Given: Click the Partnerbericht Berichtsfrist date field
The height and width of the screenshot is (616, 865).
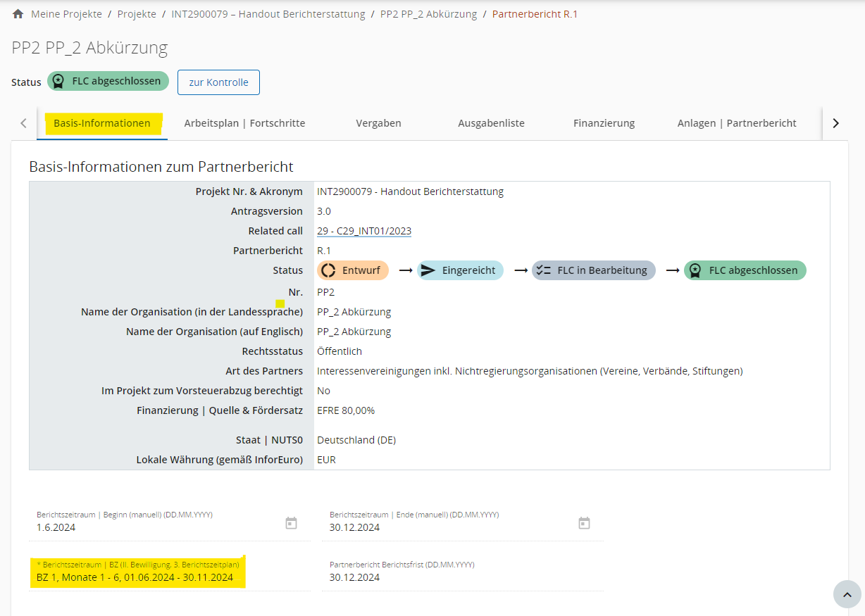Looking at the screenshot, I should pos(462,577).
